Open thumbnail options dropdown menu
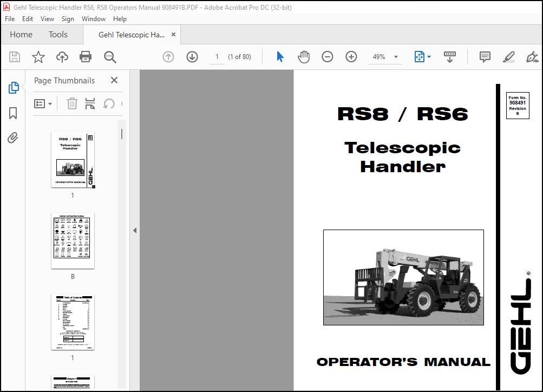 43,103
